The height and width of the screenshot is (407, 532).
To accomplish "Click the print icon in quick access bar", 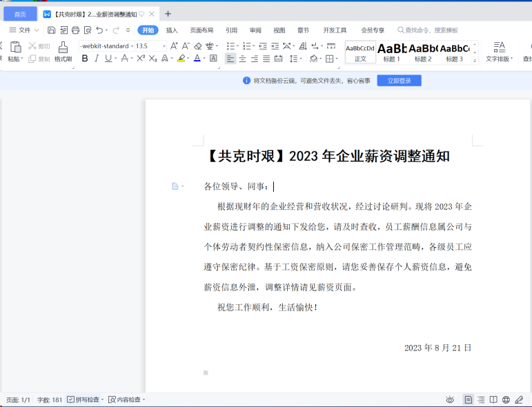I will 76,30.
